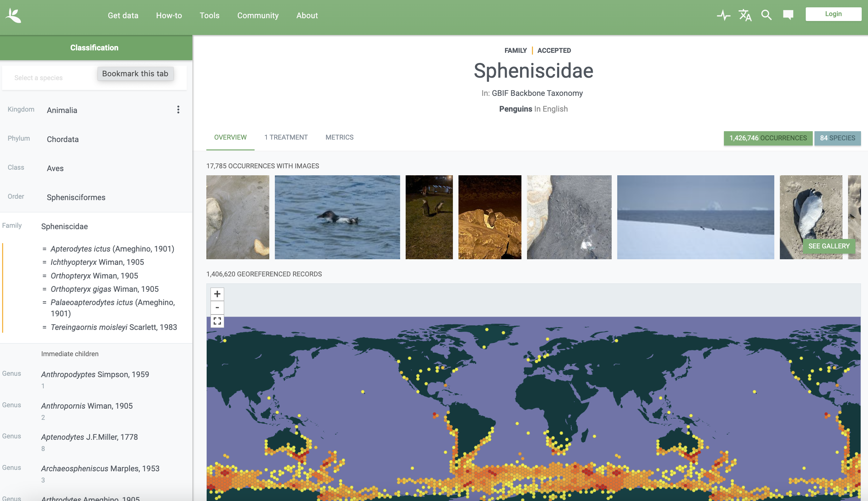Switch to the Metrics tab
The width and height of the screenshot is (868, 501).
(x=339, y=137)
